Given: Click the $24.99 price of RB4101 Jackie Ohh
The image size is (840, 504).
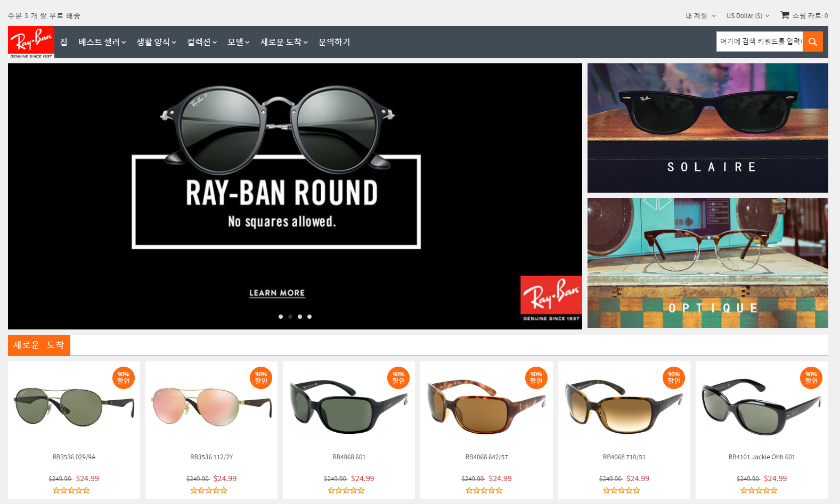Looking at the screenshot, I should [775, 478].
